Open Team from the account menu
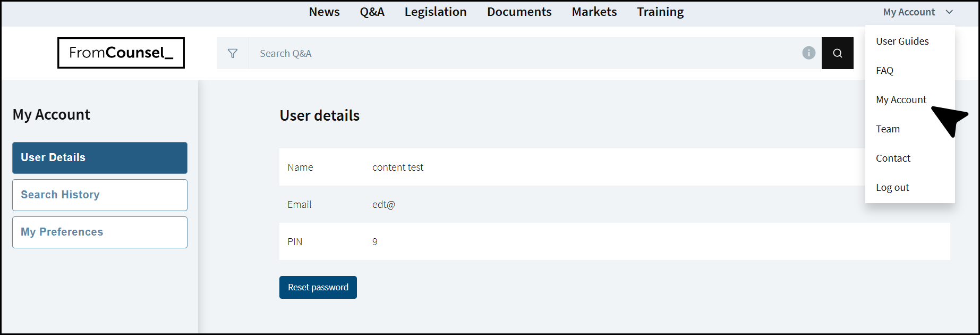This screenshot has width=980, height=335. pos(888,129)
